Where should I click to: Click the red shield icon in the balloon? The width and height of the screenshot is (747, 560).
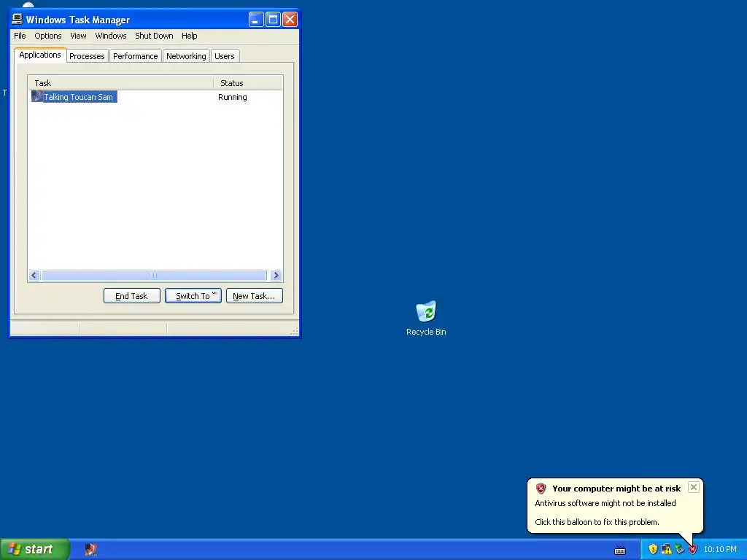click(541, 488)
